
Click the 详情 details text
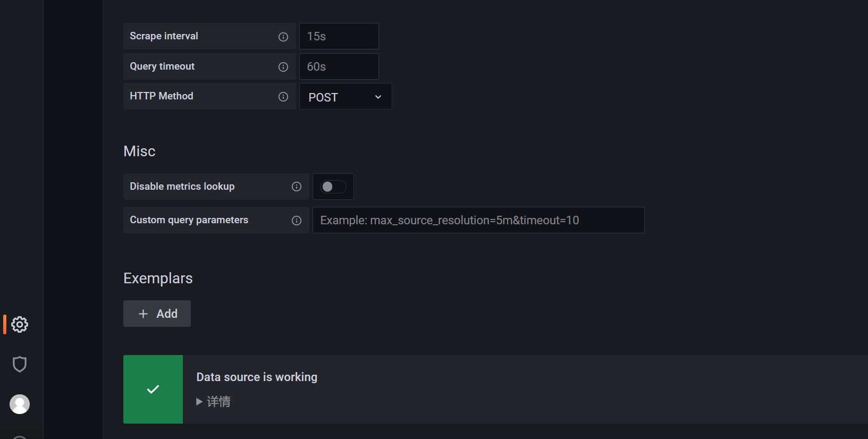(218, 402)
